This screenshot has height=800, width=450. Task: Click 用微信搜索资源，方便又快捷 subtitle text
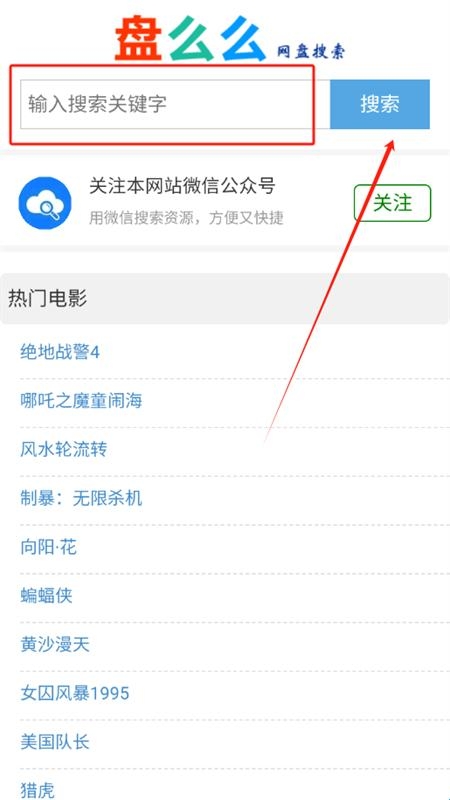(x=186, y=218)
